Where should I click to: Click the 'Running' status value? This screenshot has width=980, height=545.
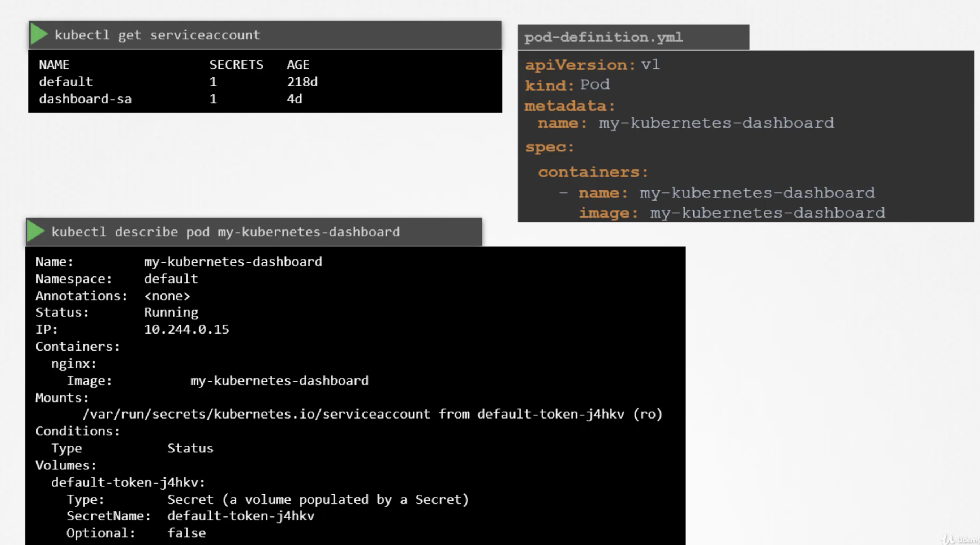[x=171, y=313]
